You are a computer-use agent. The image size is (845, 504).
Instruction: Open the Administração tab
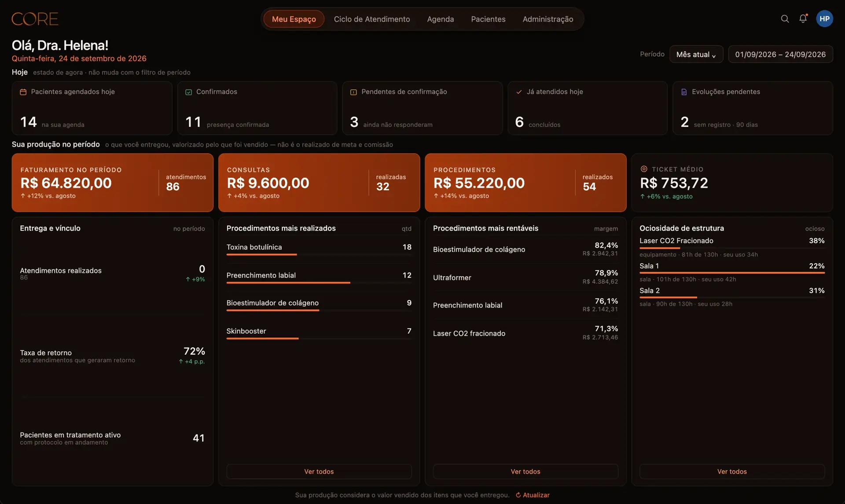[x=547, y=19]
